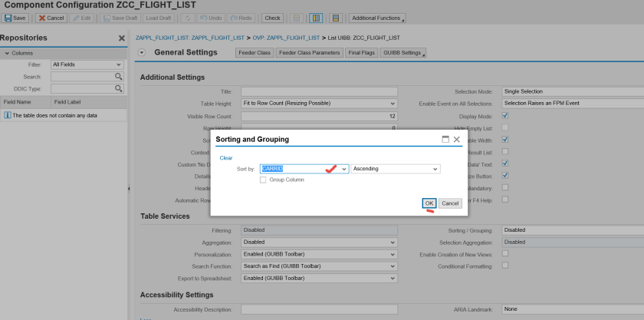Click the greyed panel layout icon after Check
Viewport: 644px width, 320px height.
point(297,18)
